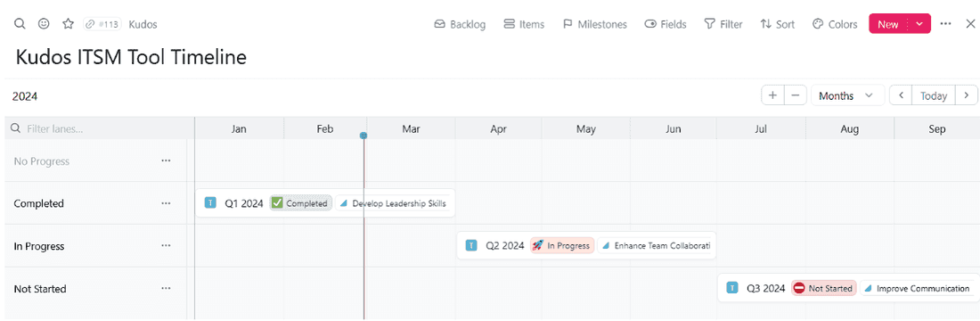Click the Completed status badge
980x321 pixels.
[300, 202]
